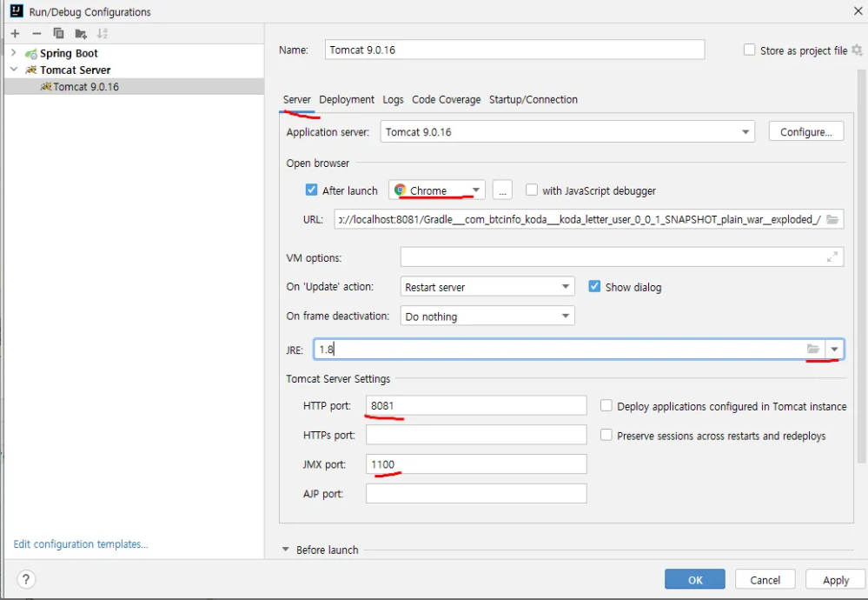This screenshot has height=600, width=868.
Task: Collapse the Tomcat Server tree node
Action: [14, 70]
